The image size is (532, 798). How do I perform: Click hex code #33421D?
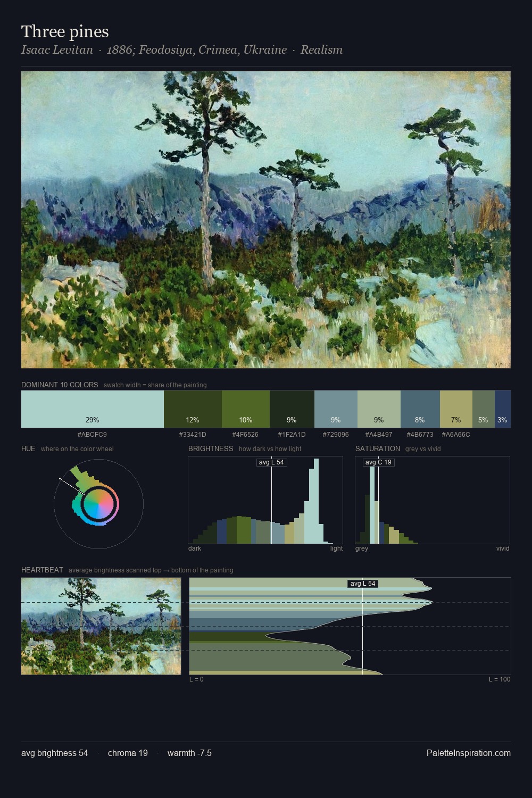tap(193, 435)
